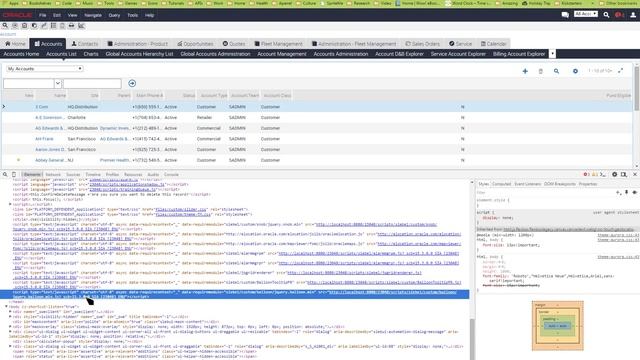Switch to Event Listeners tab
Screen dimensions: 640x360
tap(527, 184)
